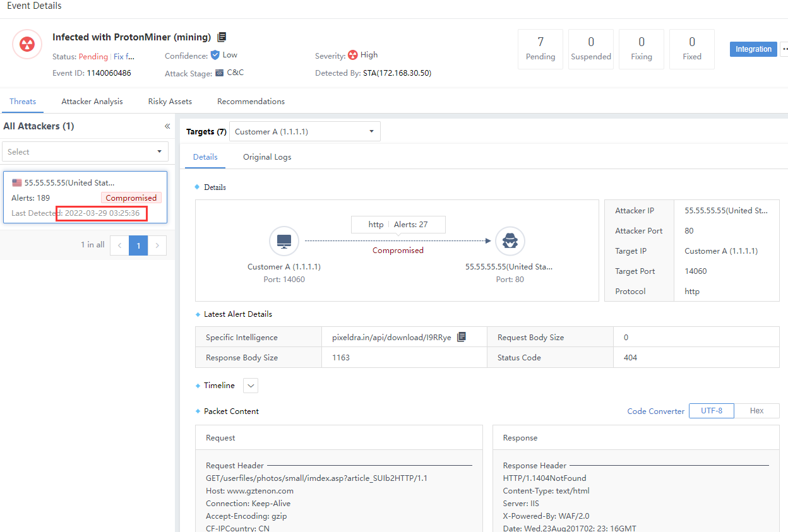Expand the Timeline section
The width and height of the screenshot is (788, 532).
251,386
